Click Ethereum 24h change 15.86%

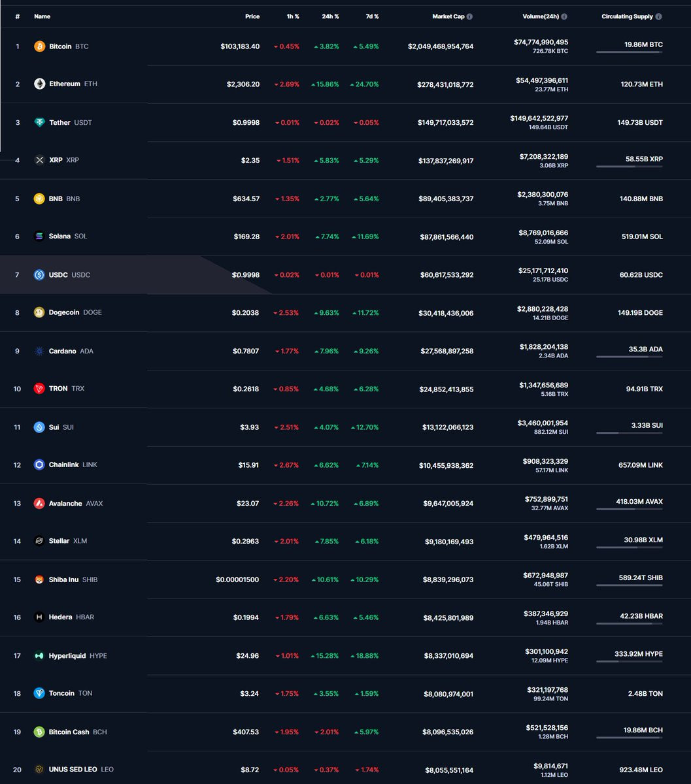click(325, 84)
